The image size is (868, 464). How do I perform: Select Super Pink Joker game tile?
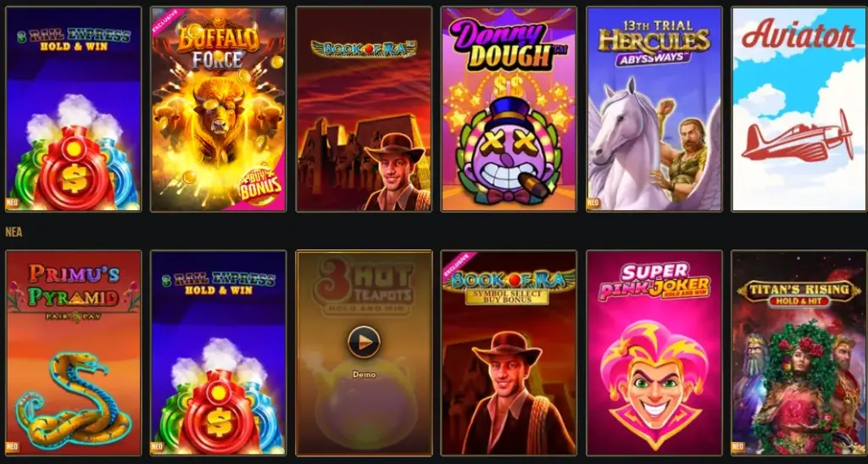[x=654, y=353]
